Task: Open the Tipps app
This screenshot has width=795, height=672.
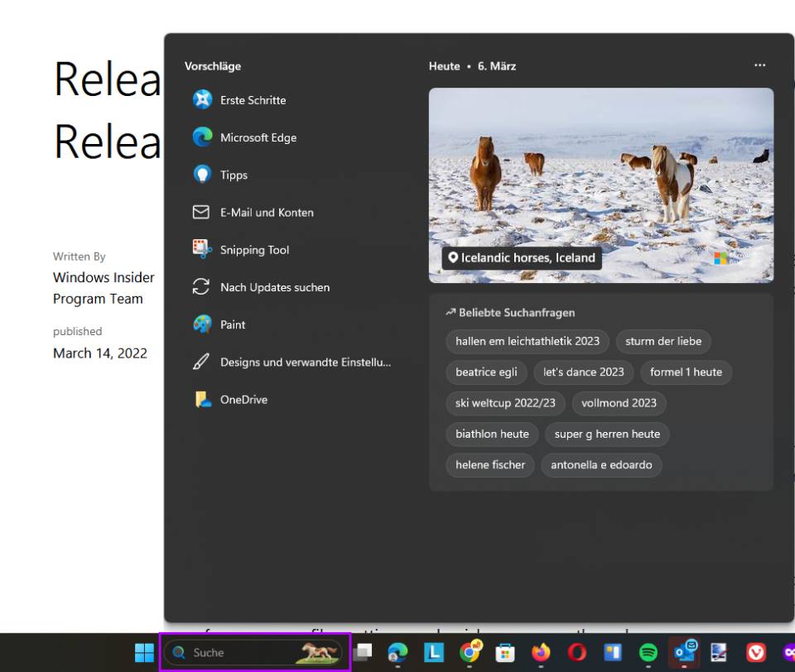Action: click(234, 175)
